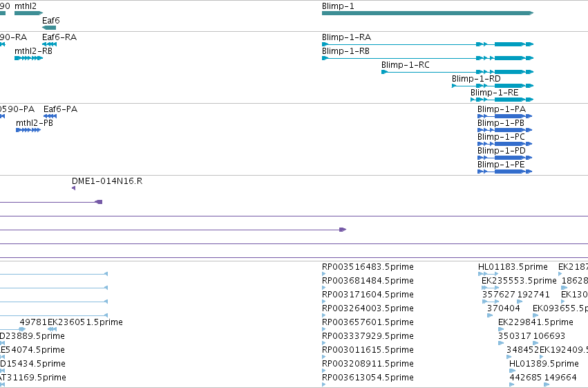Select the RP003011615.5prime EST label
This screenshot has height=388, width=588.
click(368, 350)
